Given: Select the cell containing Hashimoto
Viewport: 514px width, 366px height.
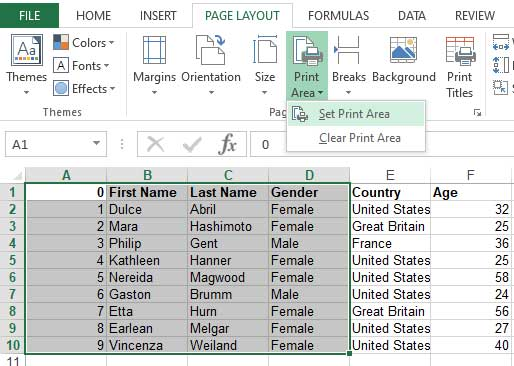Looking at the screenshot, I should click(x=228, y=226).
